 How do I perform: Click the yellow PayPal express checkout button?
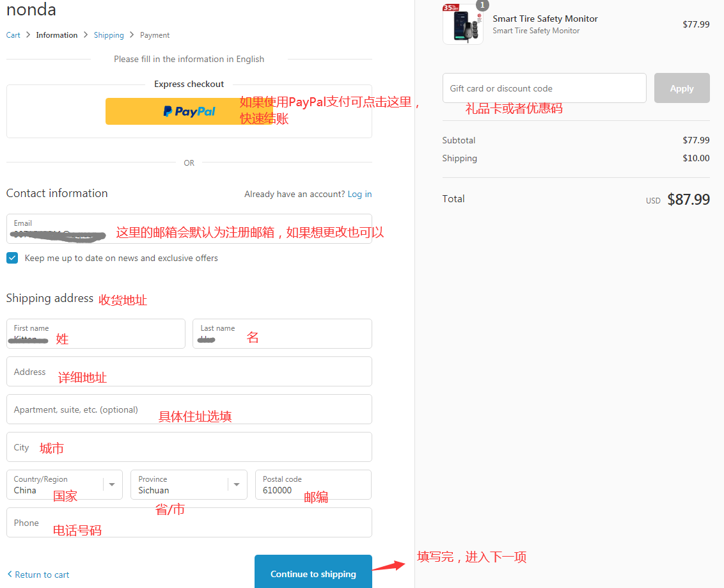click(x=189, y=111)
